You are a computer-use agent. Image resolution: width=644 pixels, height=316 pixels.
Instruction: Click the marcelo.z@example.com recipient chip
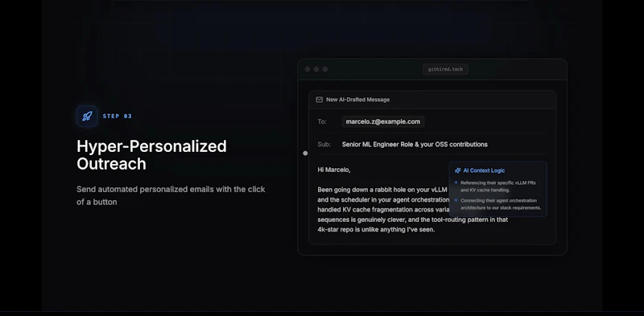(383, 121)
